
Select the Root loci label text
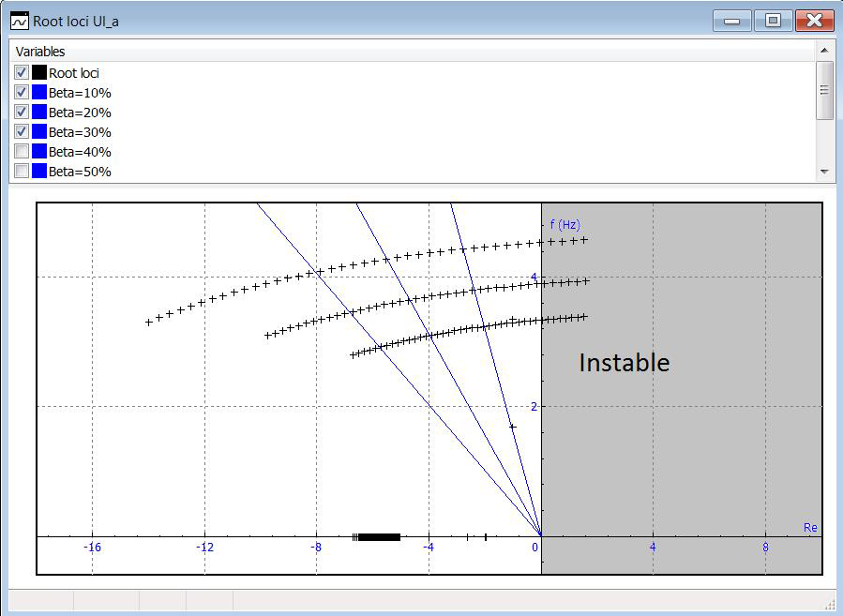[74, 73]
